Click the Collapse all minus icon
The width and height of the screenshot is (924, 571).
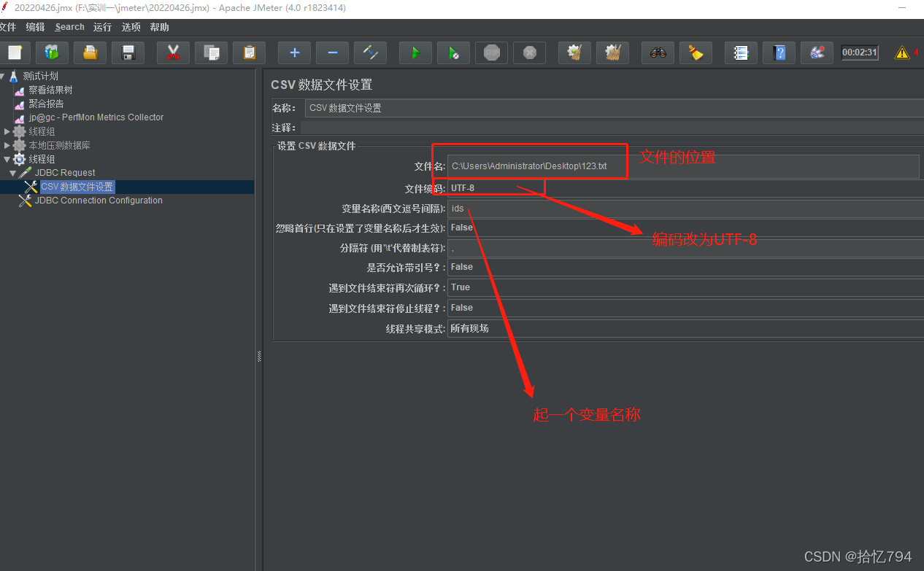tap(332, 53)
